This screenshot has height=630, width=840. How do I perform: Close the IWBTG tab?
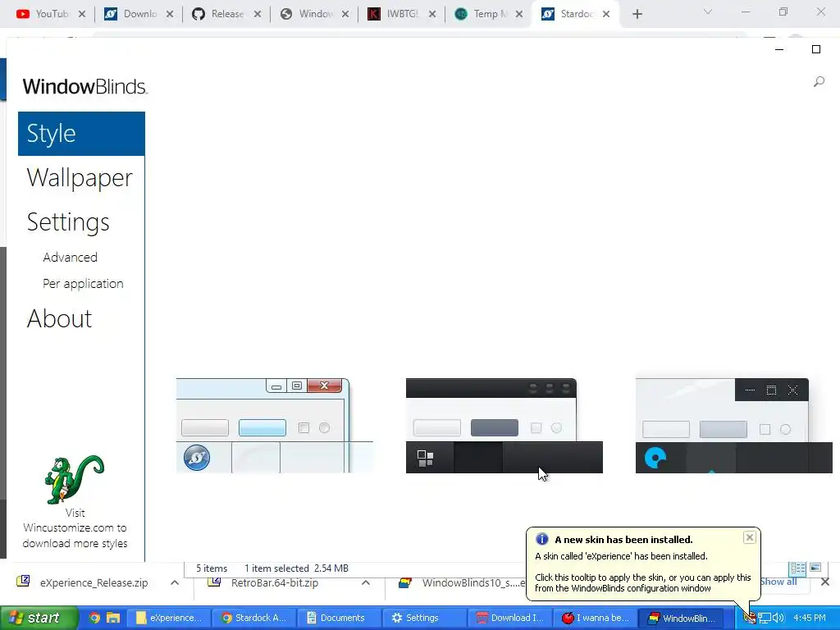(x=432, y=15)
